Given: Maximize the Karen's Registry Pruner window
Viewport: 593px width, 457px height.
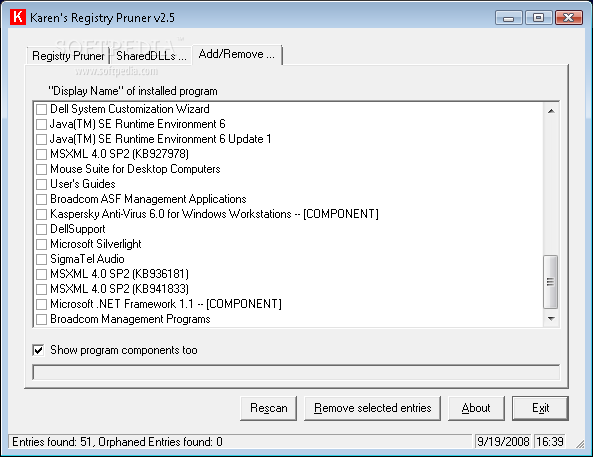Looking at the screenshot, I should (539, 18).
